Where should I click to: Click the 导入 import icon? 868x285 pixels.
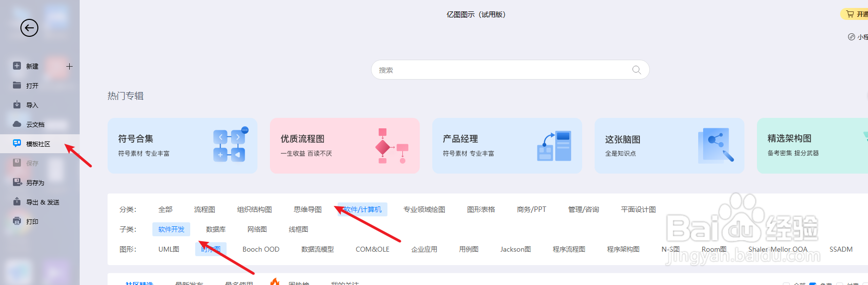tap(17, 104)
